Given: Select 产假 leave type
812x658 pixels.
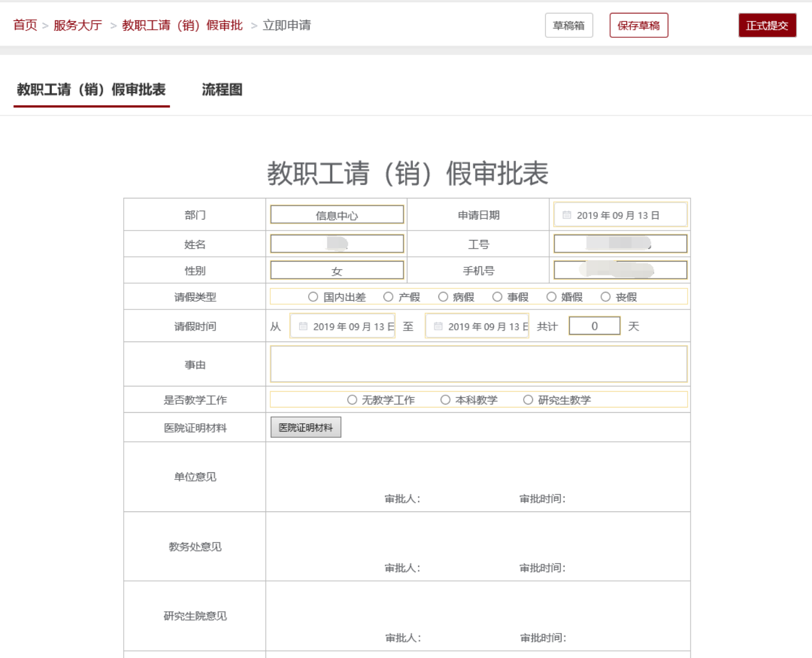Looking at the screenshot, I should (x=388, y=297).
